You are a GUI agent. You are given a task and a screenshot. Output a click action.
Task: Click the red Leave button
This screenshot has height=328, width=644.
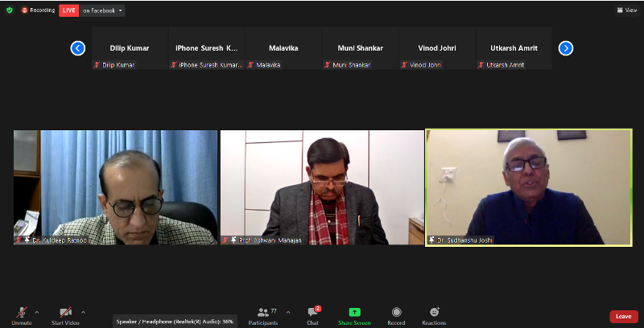tap(623, 316)
